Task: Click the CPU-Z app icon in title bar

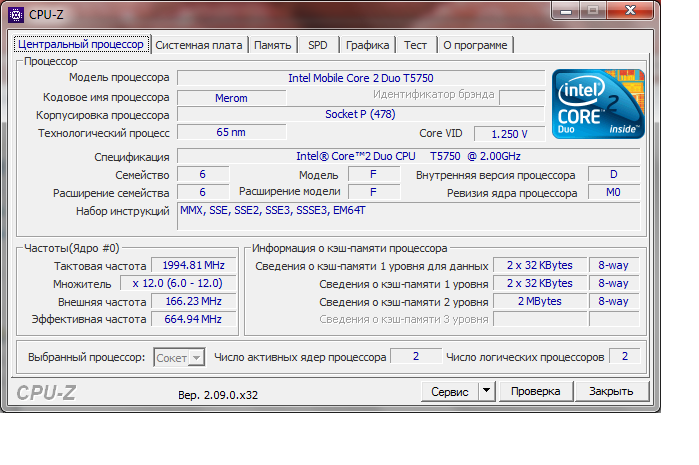Action: click(x=16, y=15)
